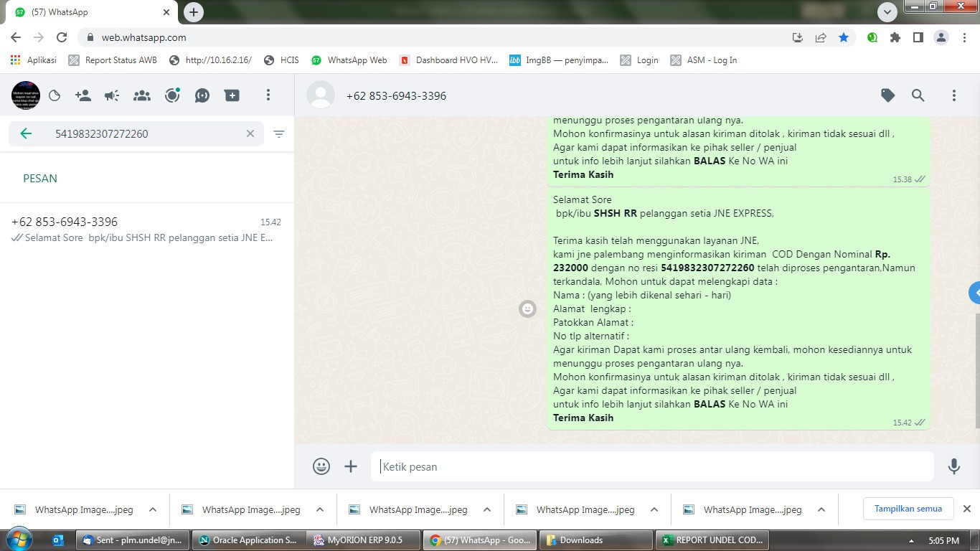
Task: Open the http://10.16.2.16/ bookmark
Action: coord(210,60)
